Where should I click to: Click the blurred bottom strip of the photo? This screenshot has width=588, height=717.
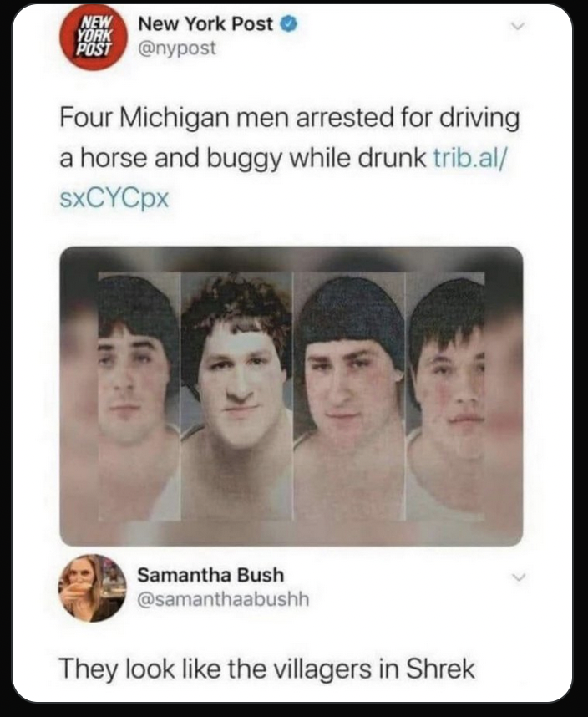tap(291, 533)
